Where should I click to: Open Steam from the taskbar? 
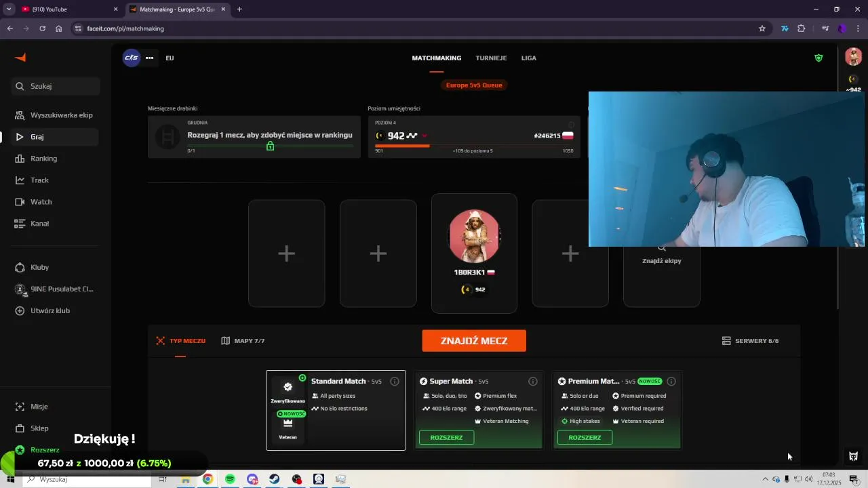point(275,479)
